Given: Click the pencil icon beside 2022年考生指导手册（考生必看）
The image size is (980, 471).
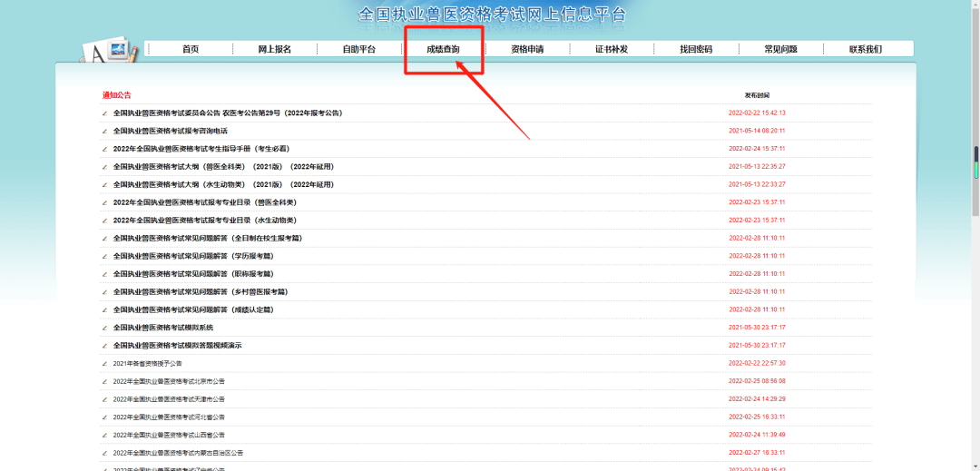Looking at the screenshot, I should point(104,149).
